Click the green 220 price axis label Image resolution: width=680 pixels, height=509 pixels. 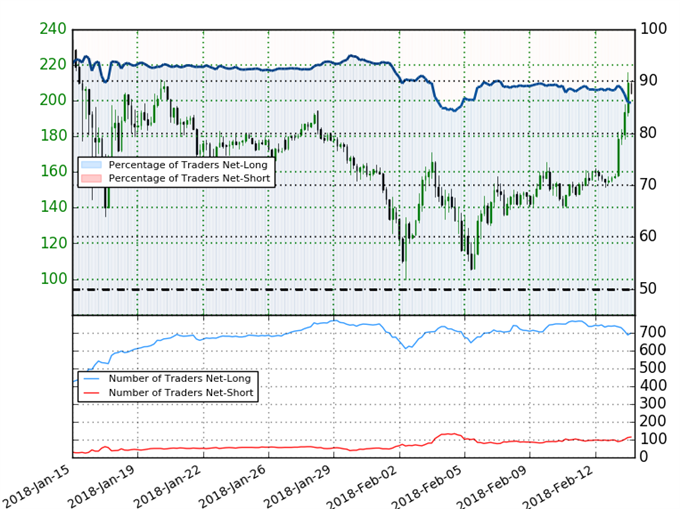(53, 65)
